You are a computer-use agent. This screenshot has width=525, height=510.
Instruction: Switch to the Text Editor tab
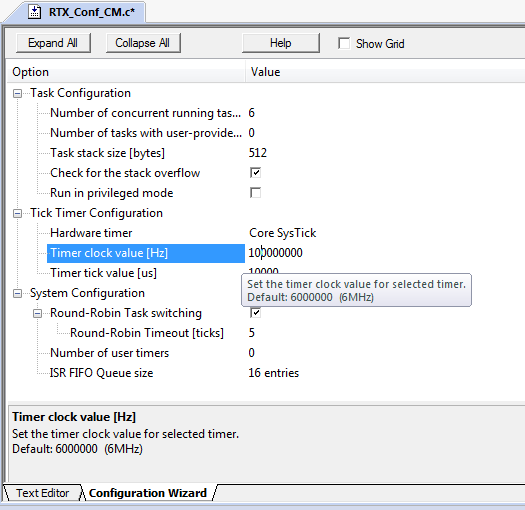click(x=43, y=493)
